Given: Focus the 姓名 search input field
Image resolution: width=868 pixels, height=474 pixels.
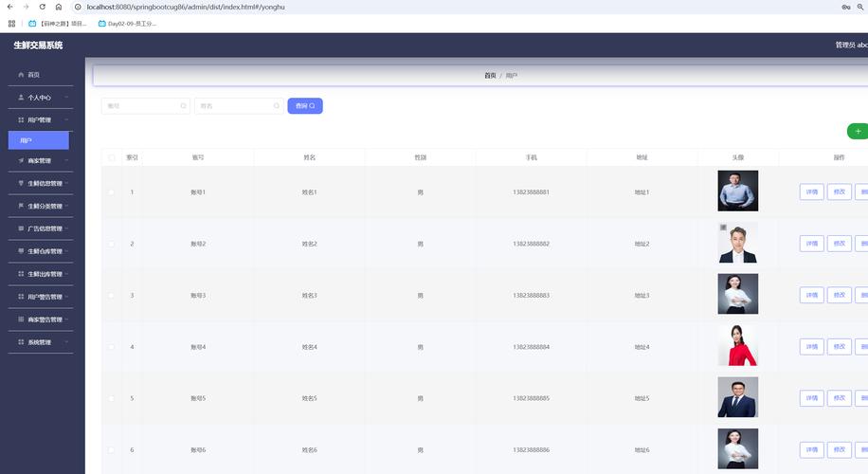Looking at the screenshot, I should pyautogui.click(x=239, y=106).
